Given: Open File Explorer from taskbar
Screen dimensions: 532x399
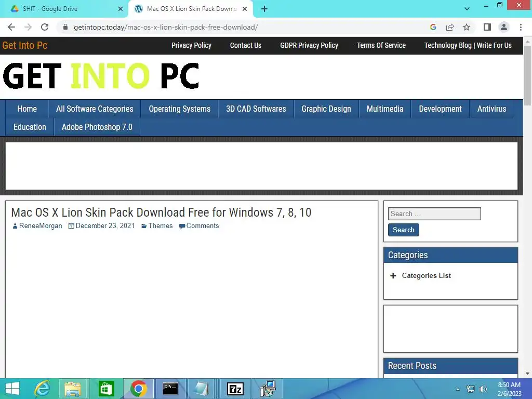Looking at the screenshot, I should click(x=73, y=389).
